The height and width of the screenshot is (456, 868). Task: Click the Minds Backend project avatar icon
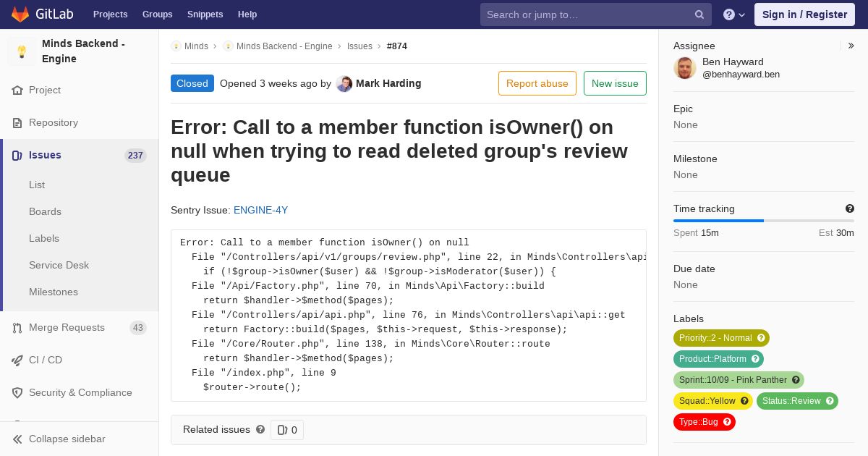(x=22, y=51)
